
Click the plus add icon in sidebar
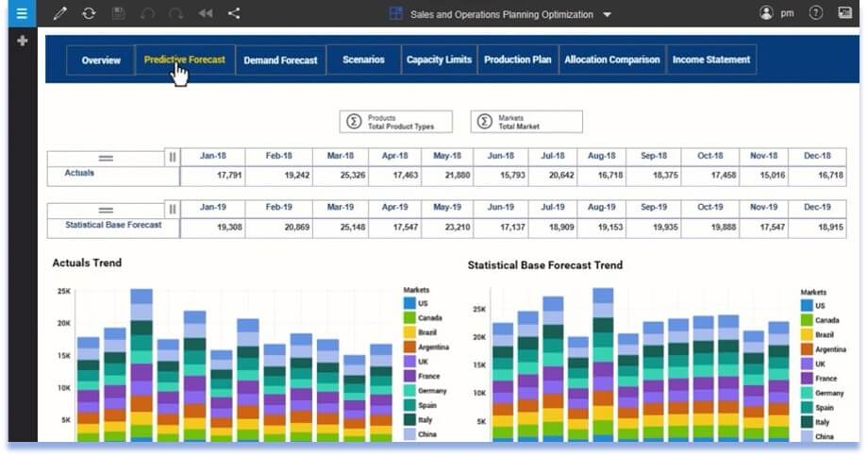coord(23,42)
